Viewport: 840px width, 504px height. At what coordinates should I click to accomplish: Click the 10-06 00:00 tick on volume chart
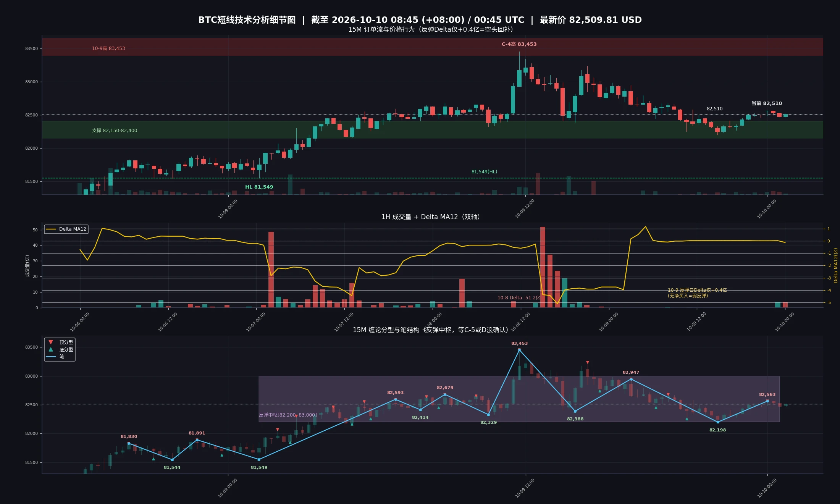click(80, 321)
